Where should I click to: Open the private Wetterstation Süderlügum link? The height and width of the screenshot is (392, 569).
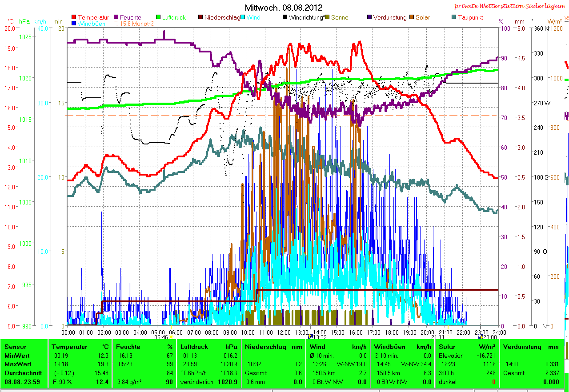point(511,6)
